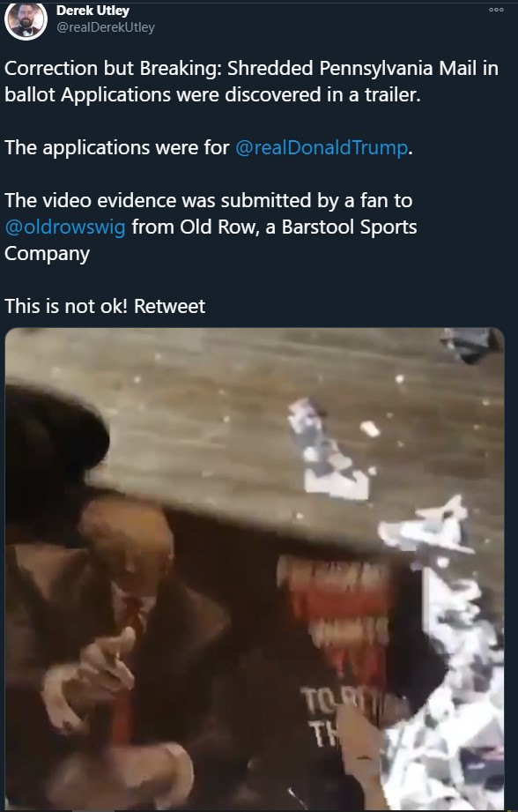Open the three-dot more options menu
This screenshot has width=518, height=812.
[496, 10]
